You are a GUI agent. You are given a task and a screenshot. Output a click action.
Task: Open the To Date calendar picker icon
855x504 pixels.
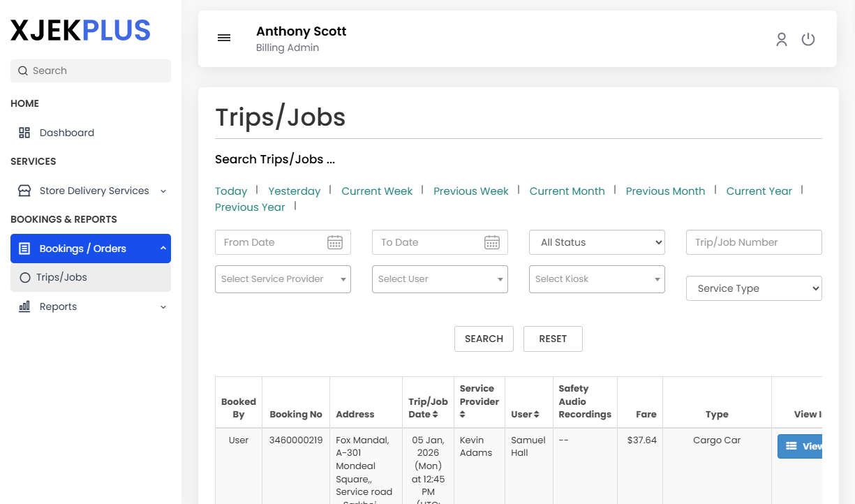[492, 242]
